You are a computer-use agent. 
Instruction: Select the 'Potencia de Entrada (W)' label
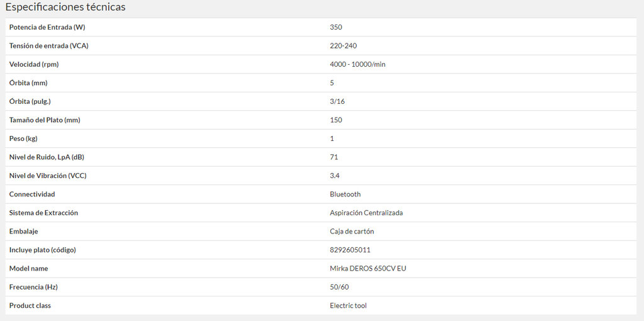click(x=47, y=27)
